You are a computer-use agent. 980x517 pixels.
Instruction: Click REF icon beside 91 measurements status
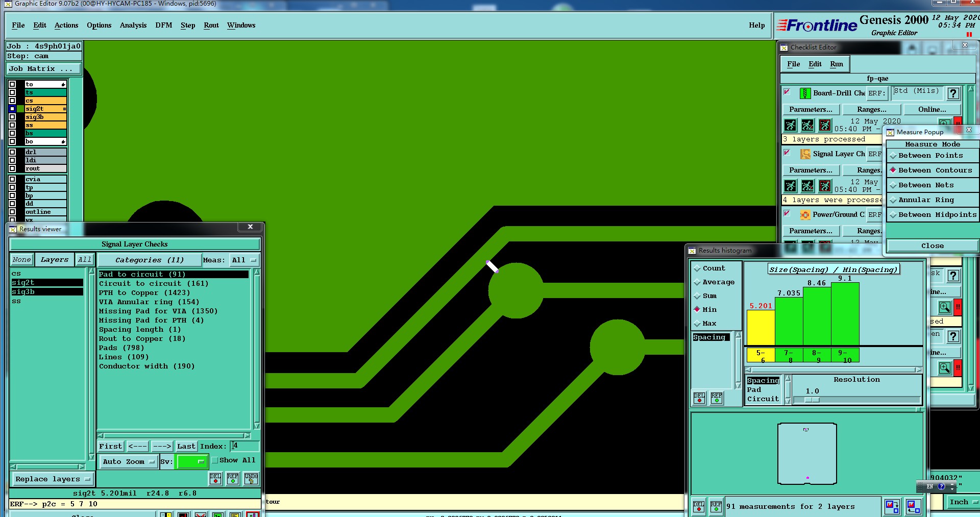[716, 506]
